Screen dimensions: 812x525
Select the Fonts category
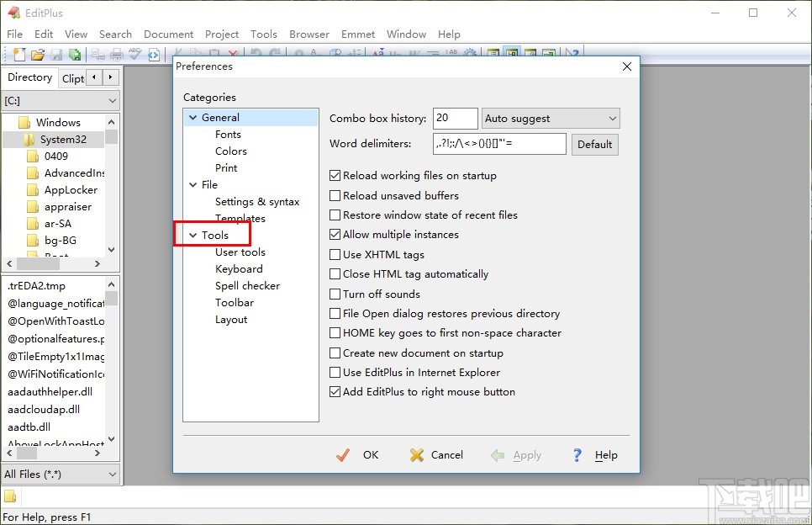pos(228,135)
